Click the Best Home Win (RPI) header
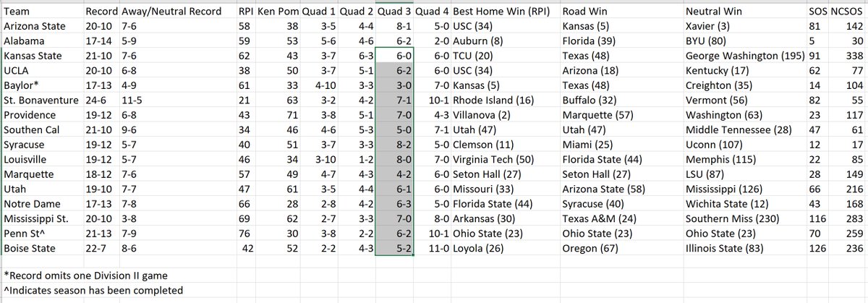The width and height of the screenshot is (868, 303). tap(498, 12)
